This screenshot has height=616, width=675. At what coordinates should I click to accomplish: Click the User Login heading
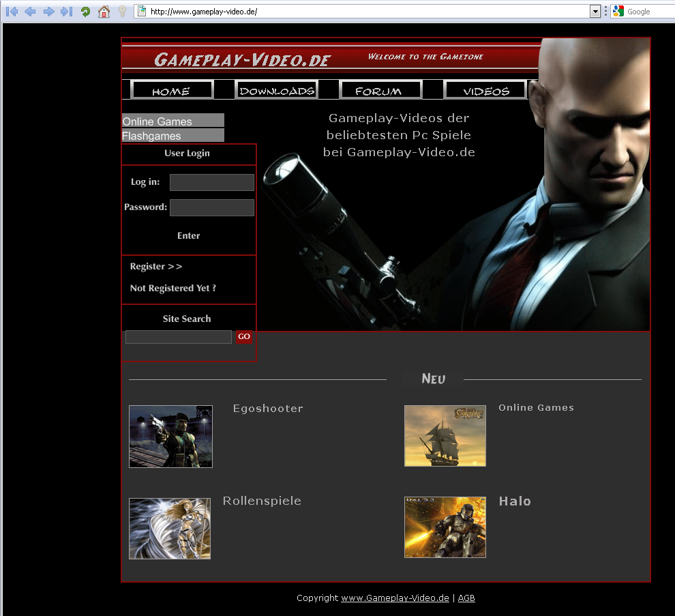pyautogui.click(x=187, y=153)
